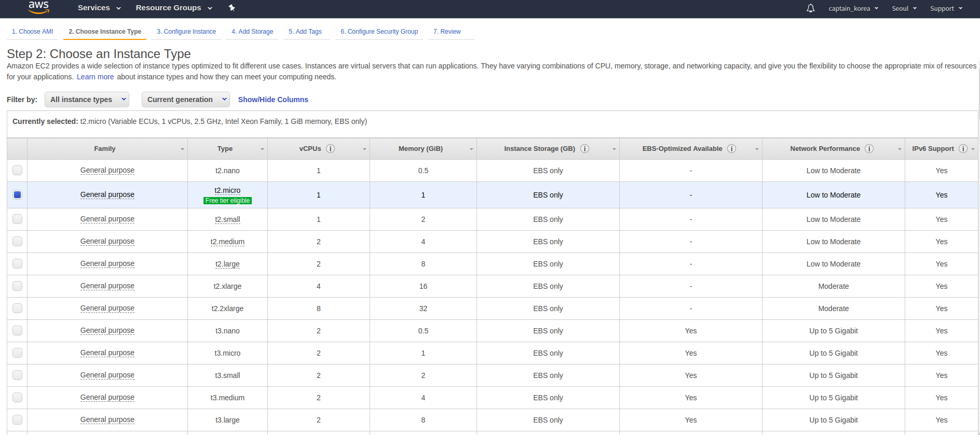Select the t2.large instance checkbox
Screen dimensions: 980x435
18,263
